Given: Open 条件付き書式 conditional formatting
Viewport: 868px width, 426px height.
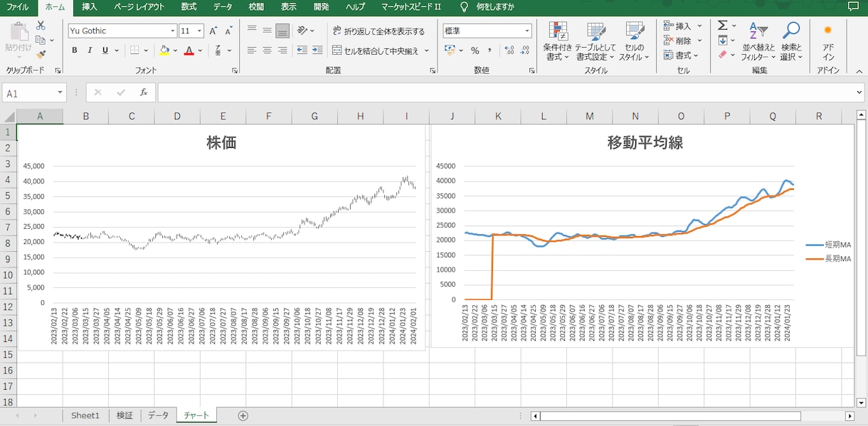Looking at the screenshot, I should point(558,41).
